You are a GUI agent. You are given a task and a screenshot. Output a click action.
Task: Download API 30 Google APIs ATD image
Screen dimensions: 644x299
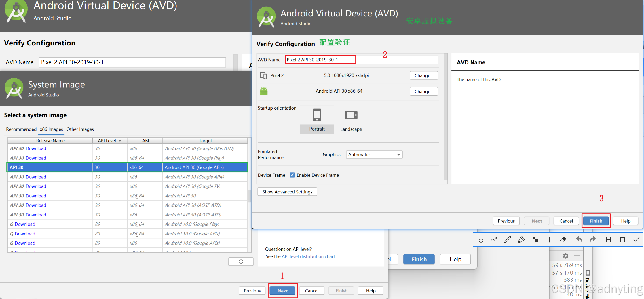(x=36, y=148)
